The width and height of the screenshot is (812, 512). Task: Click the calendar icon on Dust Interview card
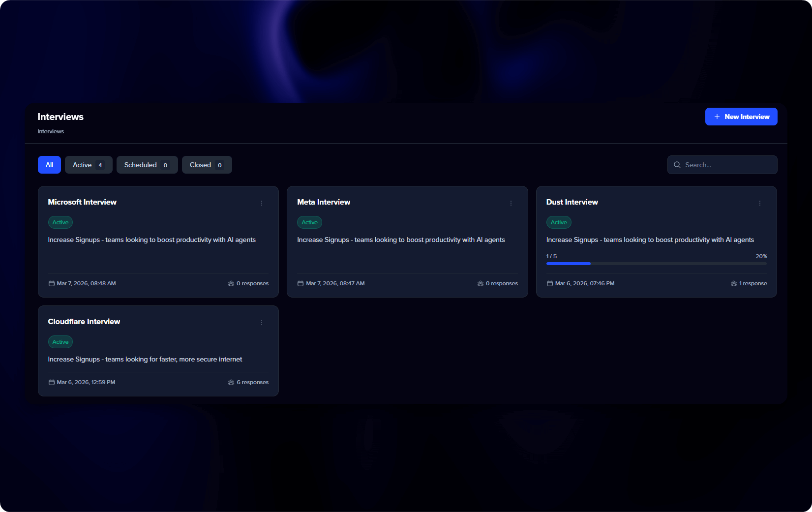(x=549, y=283)
